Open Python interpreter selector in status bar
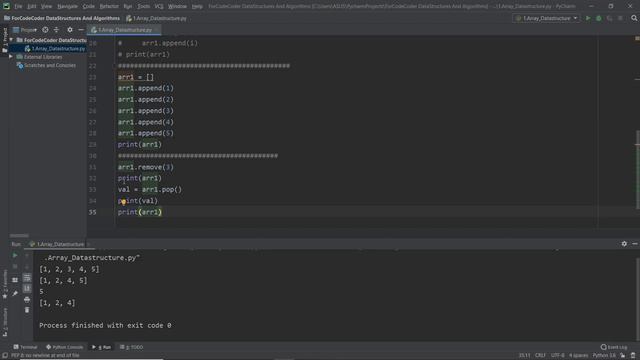The image size is (640, 360). [604, 356]
